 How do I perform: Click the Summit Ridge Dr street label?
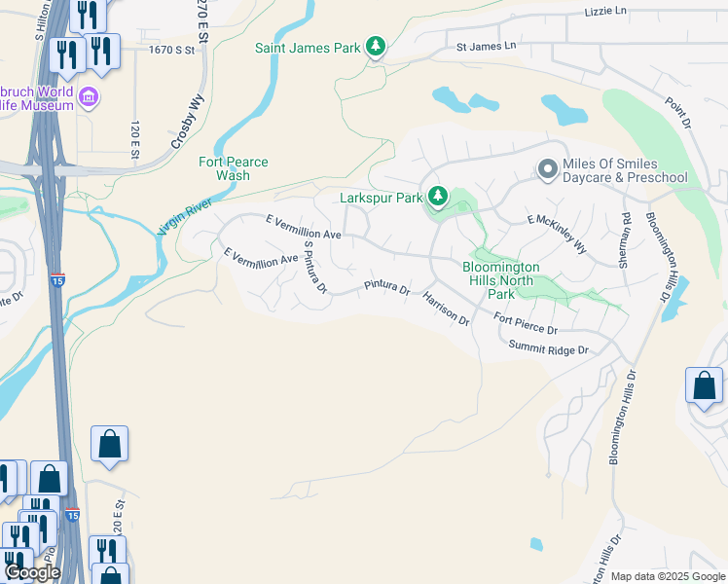click(548, 347)
